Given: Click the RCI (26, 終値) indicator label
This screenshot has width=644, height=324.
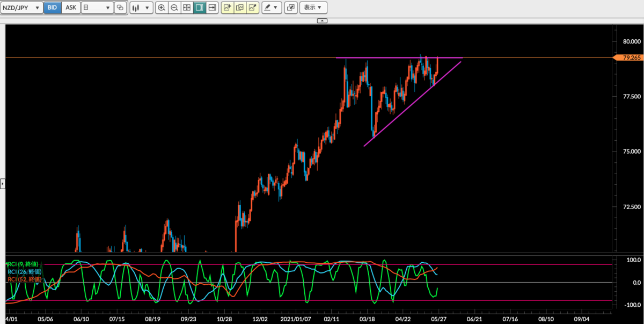Looking at the screenshot, I should click(26, 271).
